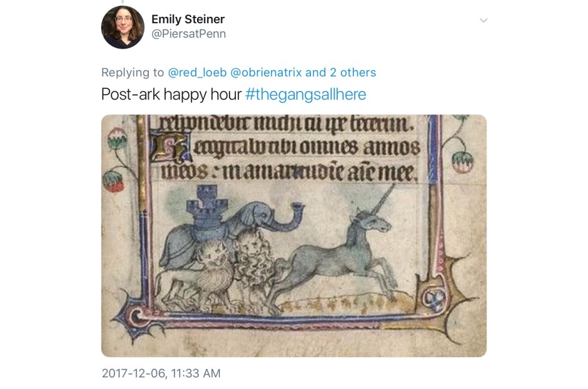This screenshot has width=588, height=389.
Task: Click the blue castle tower on the elephant
Action: click(206, 205)
